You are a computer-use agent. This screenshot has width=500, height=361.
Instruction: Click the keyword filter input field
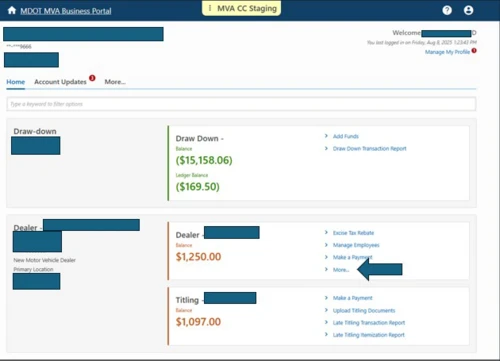(x=241, y=104)
